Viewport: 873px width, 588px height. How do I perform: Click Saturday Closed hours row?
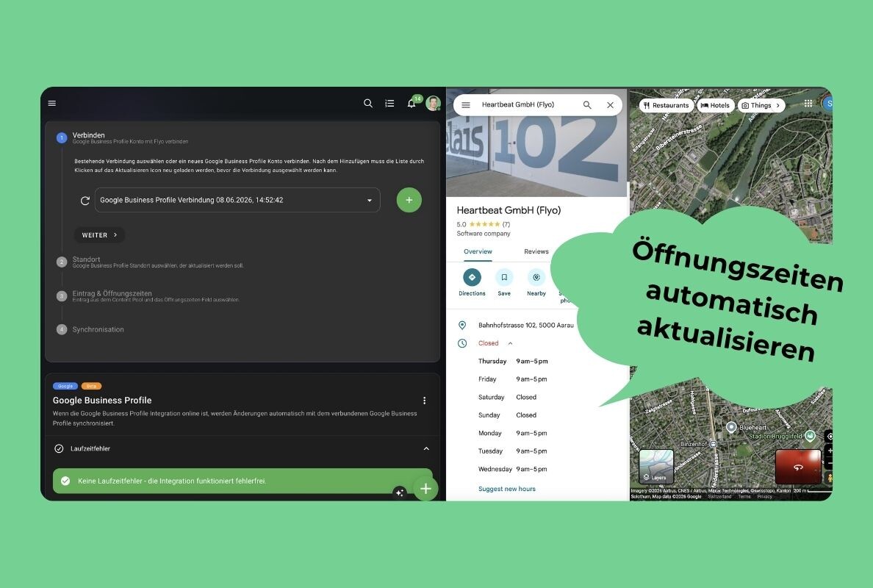(x=507, y=398)
